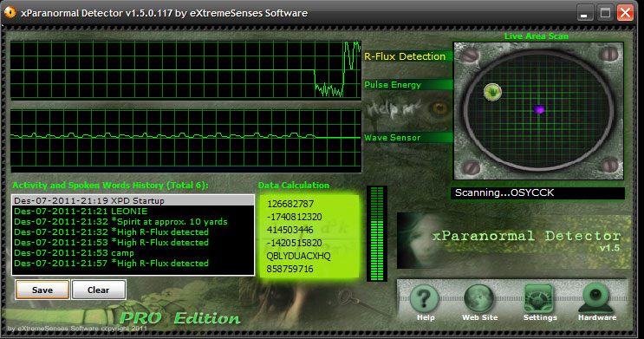Click data value 126682787
Image resolution: width=644 pixels, height=339 pixels.
pyautogui.click(x=290, y=204)
